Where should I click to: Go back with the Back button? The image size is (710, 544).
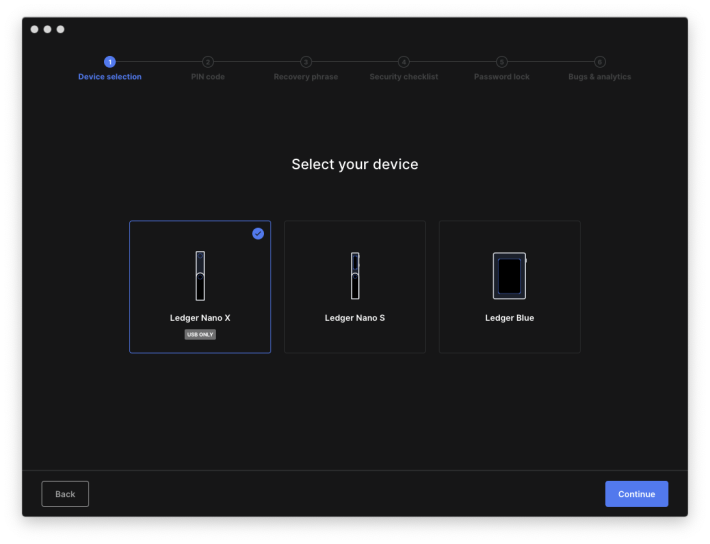click(65, 494)
